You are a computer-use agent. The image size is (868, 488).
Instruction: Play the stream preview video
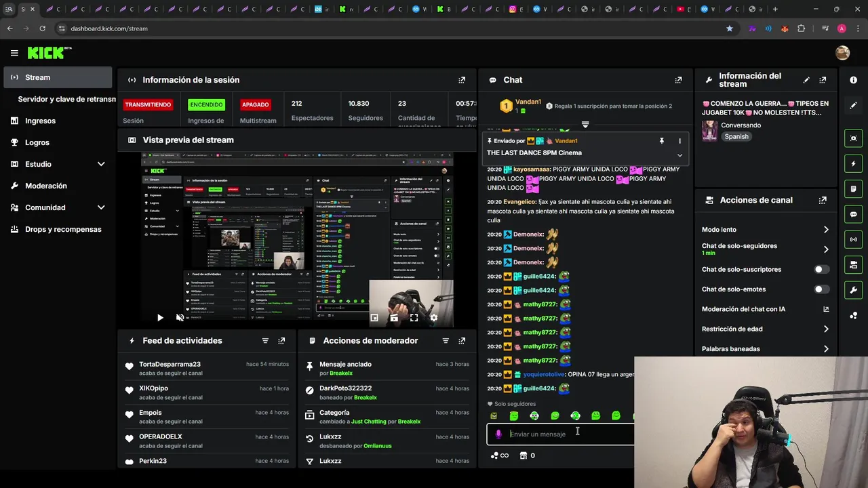(x=160, y=317)
